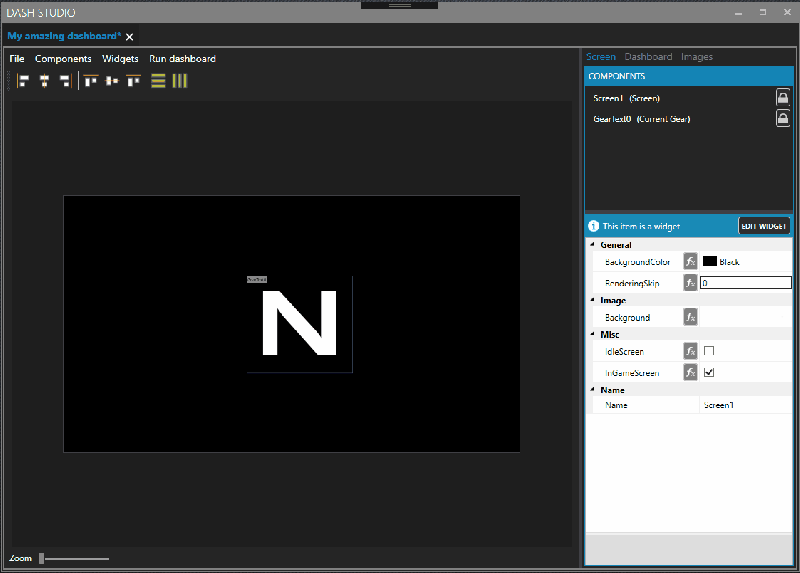
Task: Click the three horizontal yellow bars icon
Action: click(x=158, y=81)
